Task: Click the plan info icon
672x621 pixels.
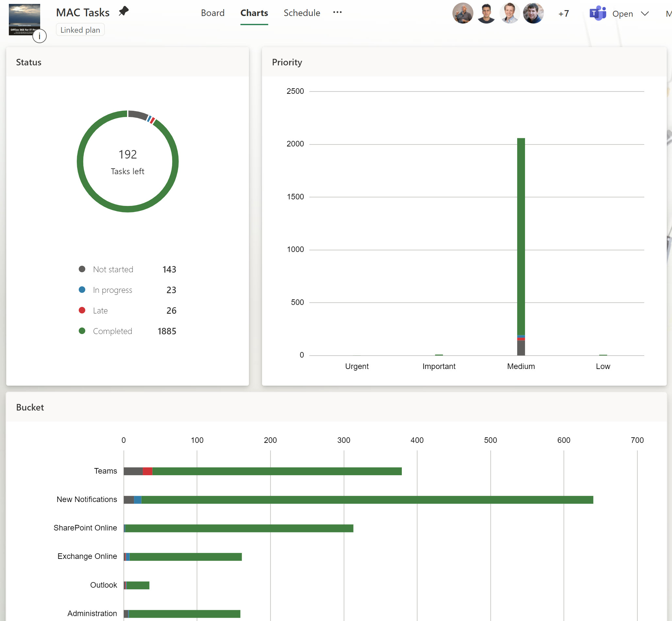Action: [39, 36]
